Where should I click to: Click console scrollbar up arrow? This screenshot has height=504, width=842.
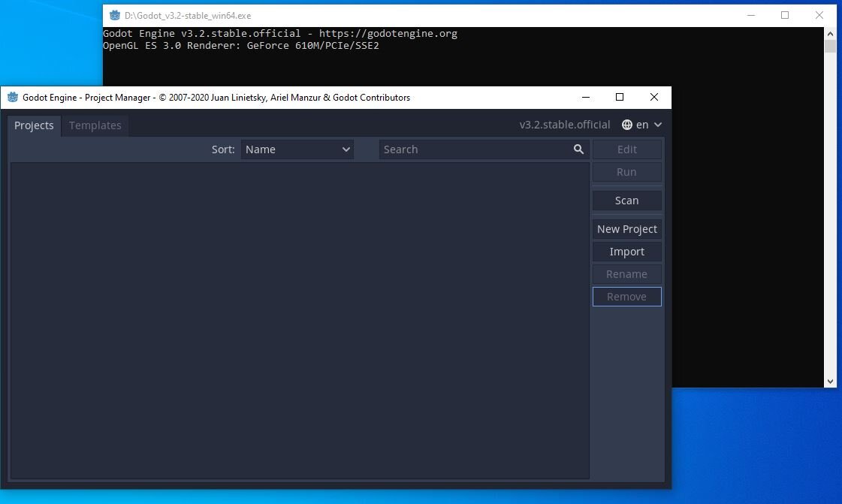(830, 33)
